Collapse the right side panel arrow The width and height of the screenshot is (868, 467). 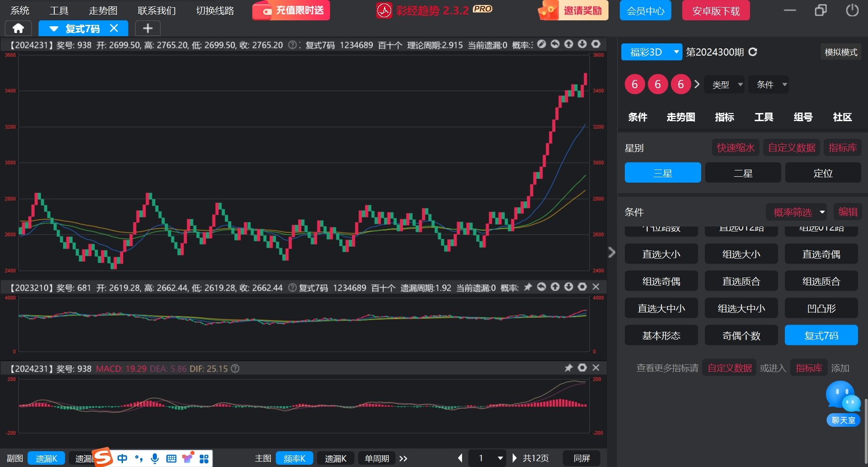pyautogui.click(x=612, y=252)
